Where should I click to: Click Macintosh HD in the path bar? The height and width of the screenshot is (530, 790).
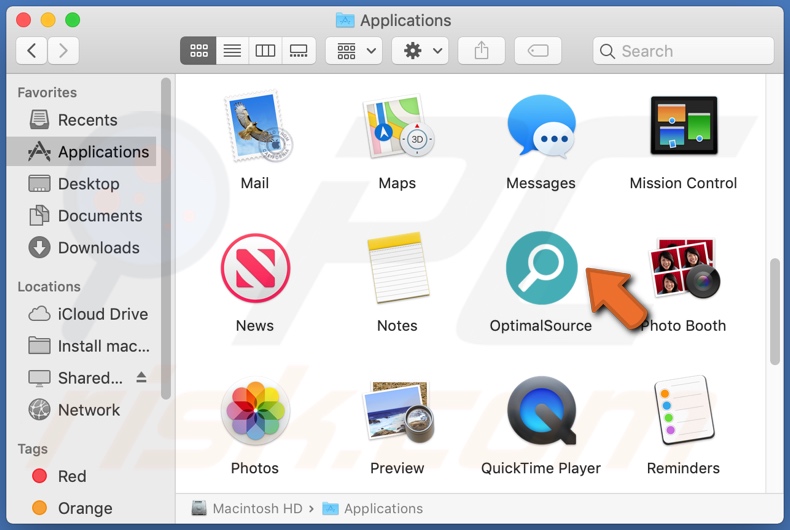click(247, 508)
